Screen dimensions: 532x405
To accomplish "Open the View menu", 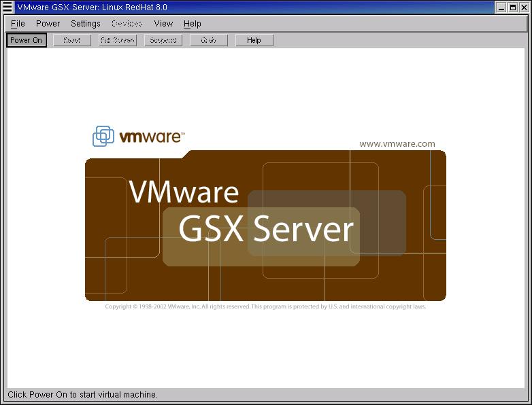I will pyautogui.click(x=163, y=24).
